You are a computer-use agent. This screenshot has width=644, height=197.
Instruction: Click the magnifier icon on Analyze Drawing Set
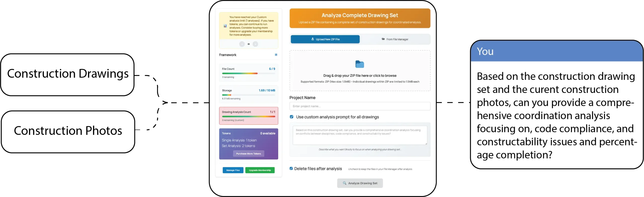[x=344, y=183]
